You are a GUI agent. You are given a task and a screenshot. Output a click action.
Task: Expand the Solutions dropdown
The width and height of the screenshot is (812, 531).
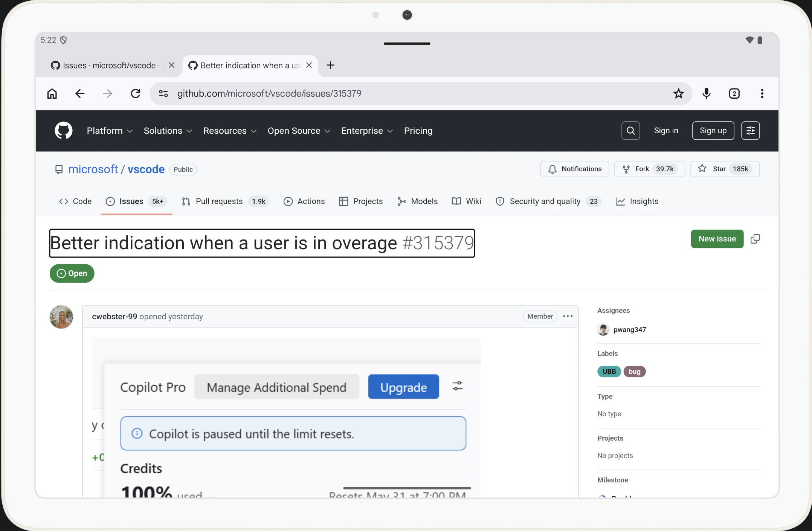168,131
